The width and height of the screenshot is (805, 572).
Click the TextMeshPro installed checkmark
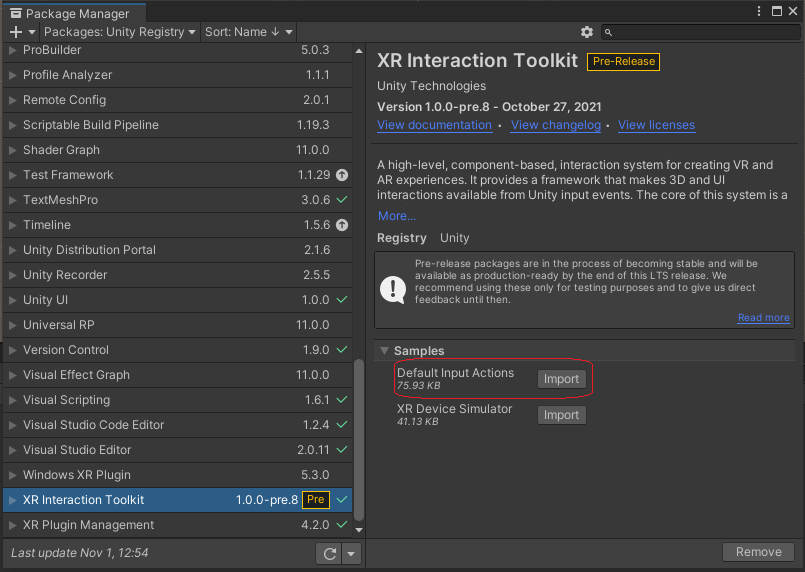point(342,200)
